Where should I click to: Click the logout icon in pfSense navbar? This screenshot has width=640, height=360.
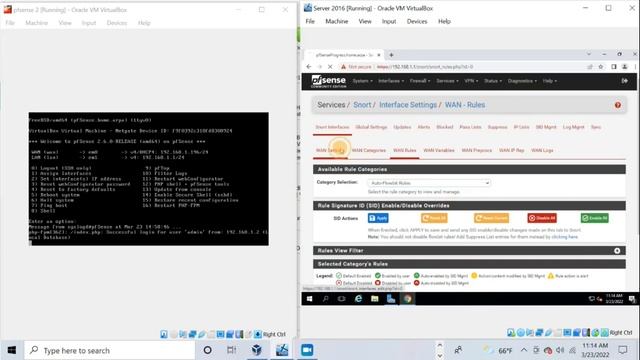point(624,81)
